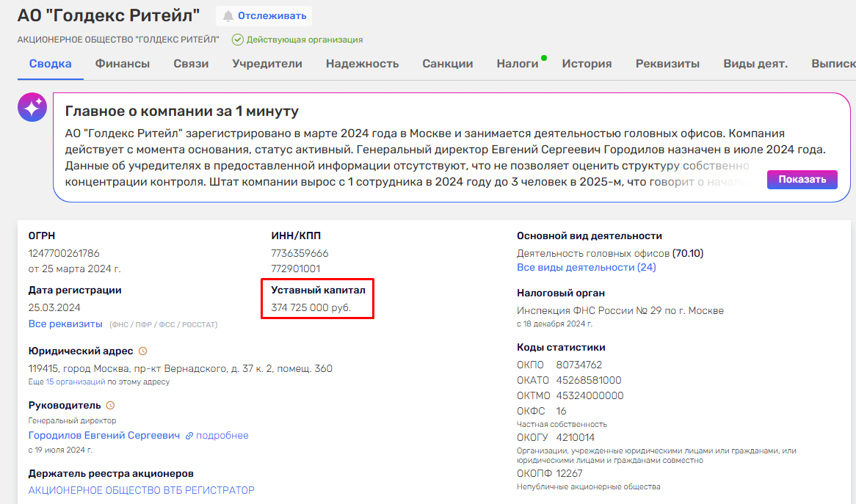Click the KPP value 772901001
The width and height of the screenshot is (856, 504).
[x=295, y=269]
